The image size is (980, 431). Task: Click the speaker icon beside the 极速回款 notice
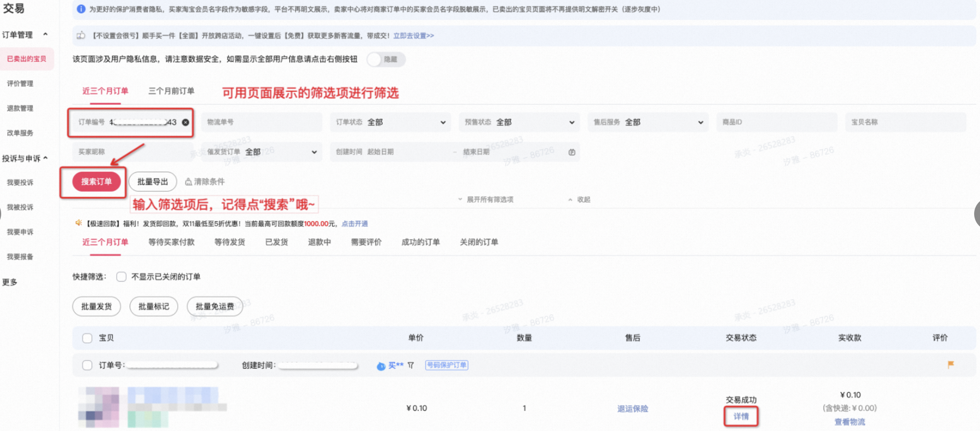click(x=79, y=223)
